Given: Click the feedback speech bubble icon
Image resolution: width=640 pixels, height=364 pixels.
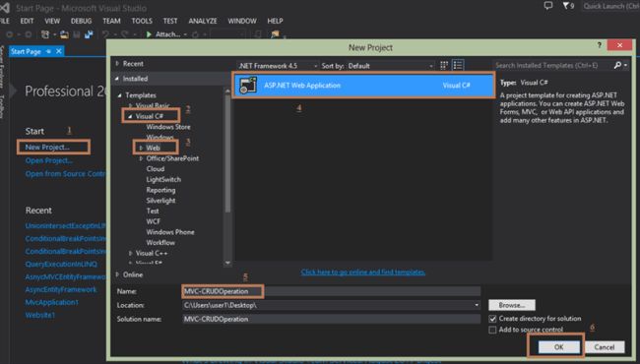Looking at the screenshot, I should click(548, 6).
